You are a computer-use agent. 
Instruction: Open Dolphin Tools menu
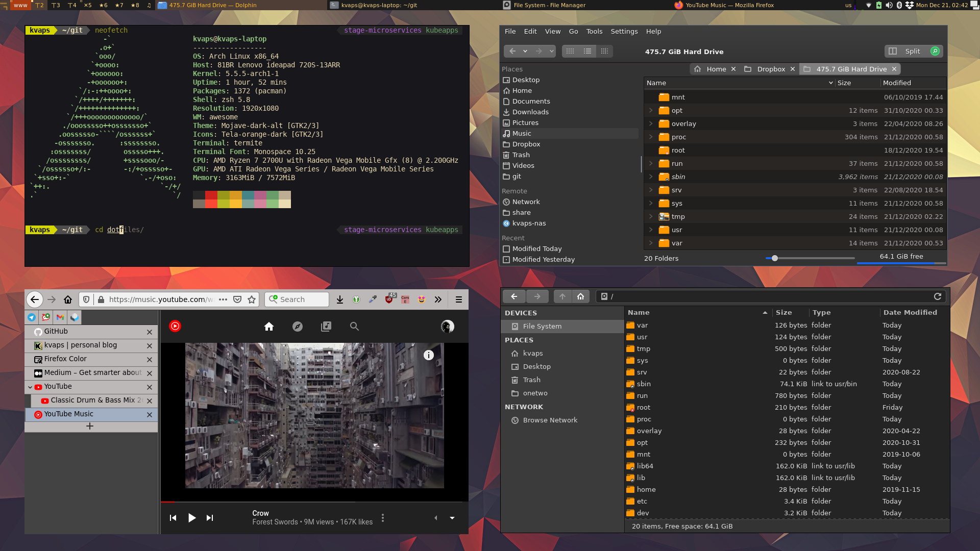click(595, 31)
